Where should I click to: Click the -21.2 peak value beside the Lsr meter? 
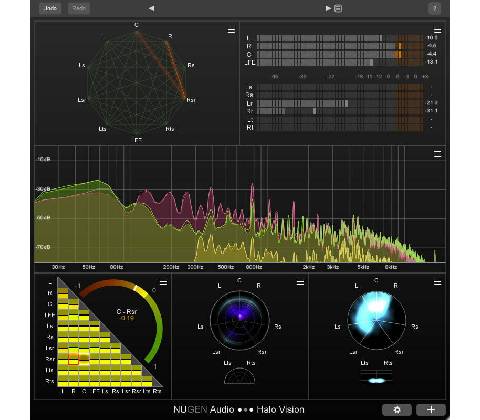tap(432, 103)
